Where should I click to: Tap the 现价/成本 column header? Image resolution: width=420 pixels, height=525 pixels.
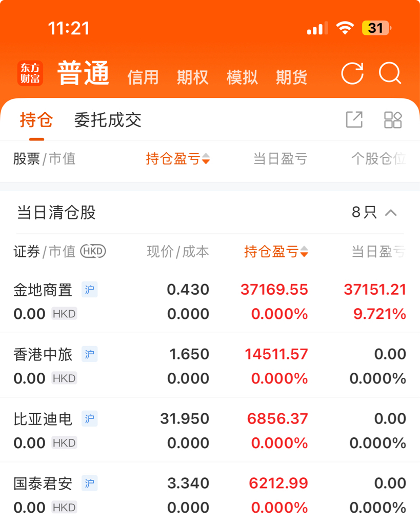point(178,251)
